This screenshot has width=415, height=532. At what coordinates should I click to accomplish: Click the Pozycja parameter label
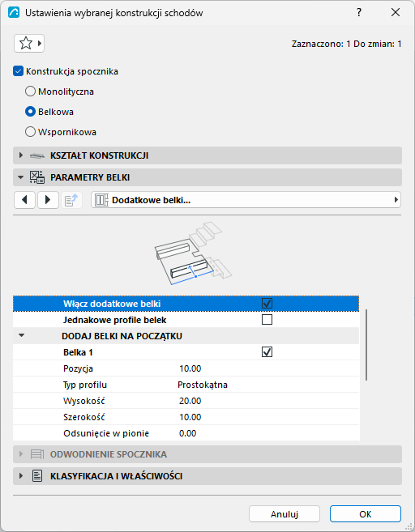(78, 368)
